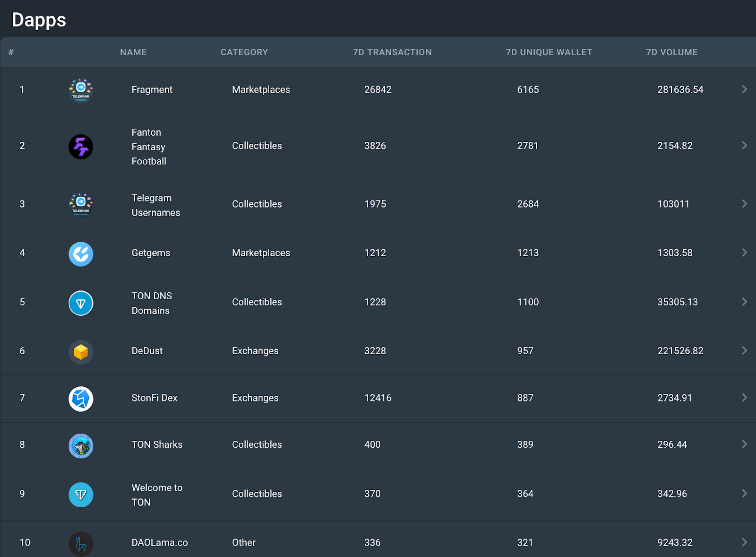Viewport: 756px width, 557px height.
Task: Click transaction count 26842
Action: [378, 89]
